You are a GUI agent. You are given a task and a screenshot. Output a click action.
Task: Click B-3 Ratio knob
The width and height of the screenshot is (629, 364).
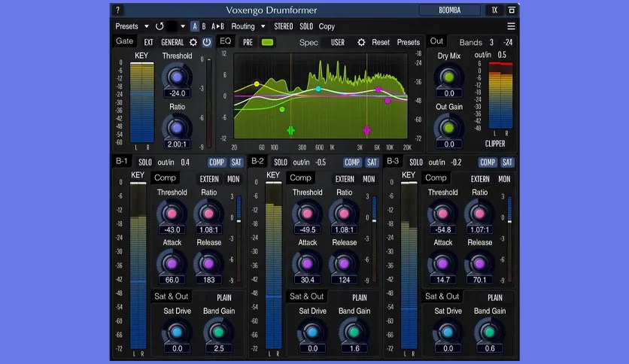click(x=479, y=214)
